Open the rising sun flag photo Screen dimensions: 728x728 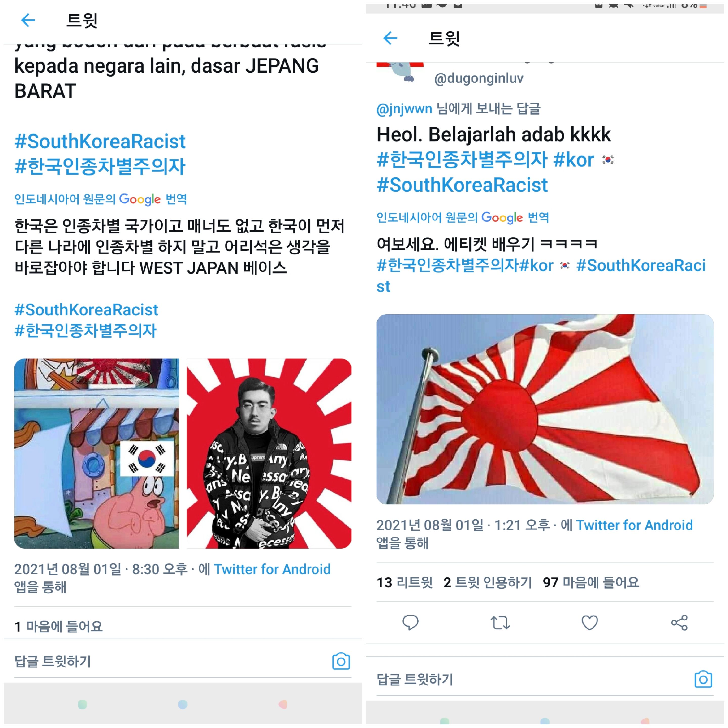pyautogui.click(x=545, y=409)
